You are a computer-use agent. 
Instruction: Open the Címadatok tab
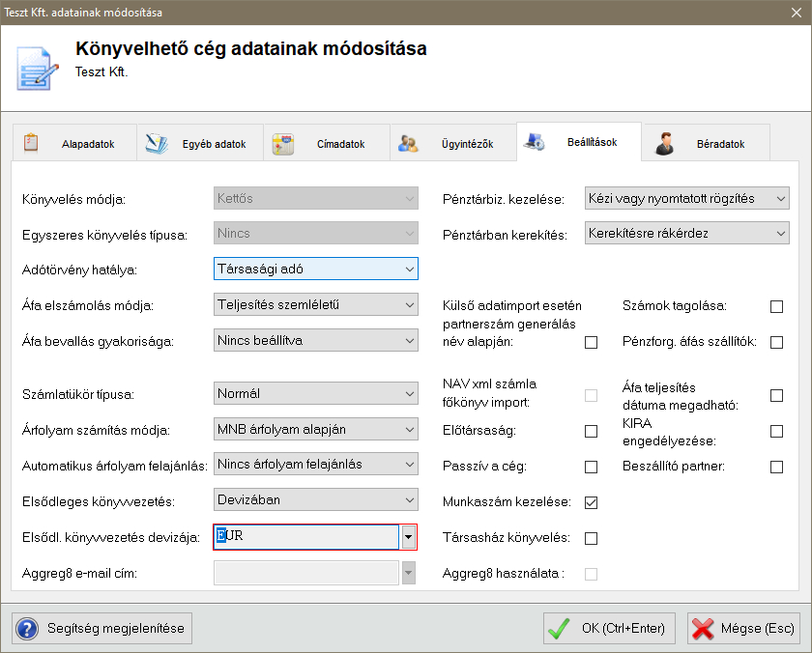[x=340, y=144]
